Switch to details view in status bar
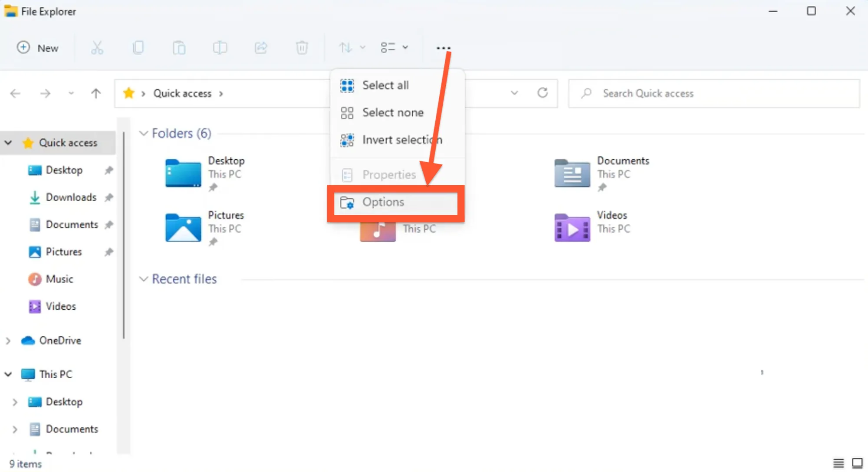Image resolution: width=868 pixels, height=472 pixels. [838, 463]
